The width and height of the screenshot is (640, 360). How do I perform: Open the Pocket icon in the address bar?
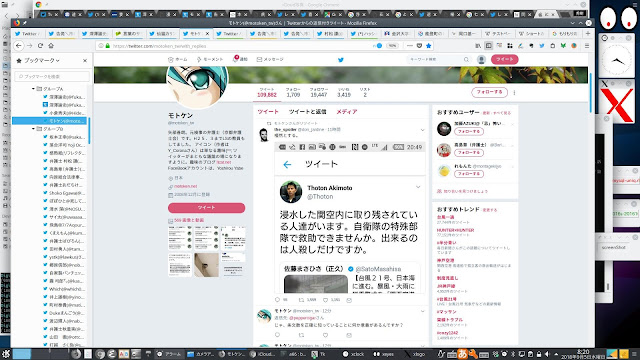pos(419,46)
